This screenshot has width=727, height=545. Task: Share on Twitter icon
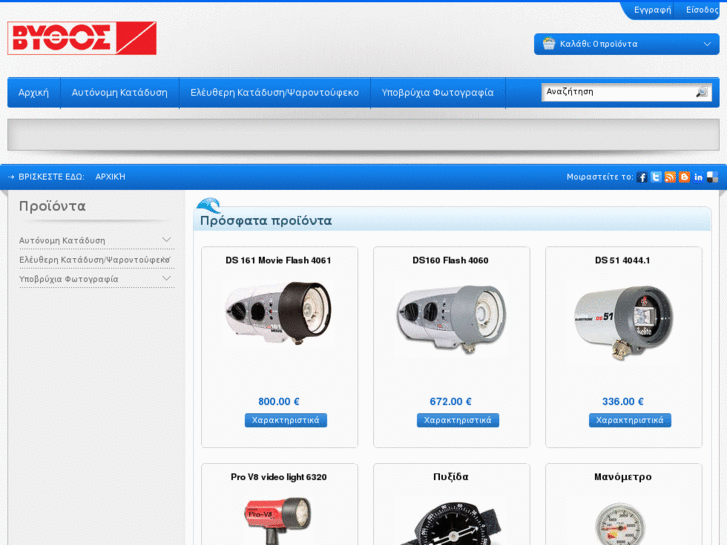(656, 177)
